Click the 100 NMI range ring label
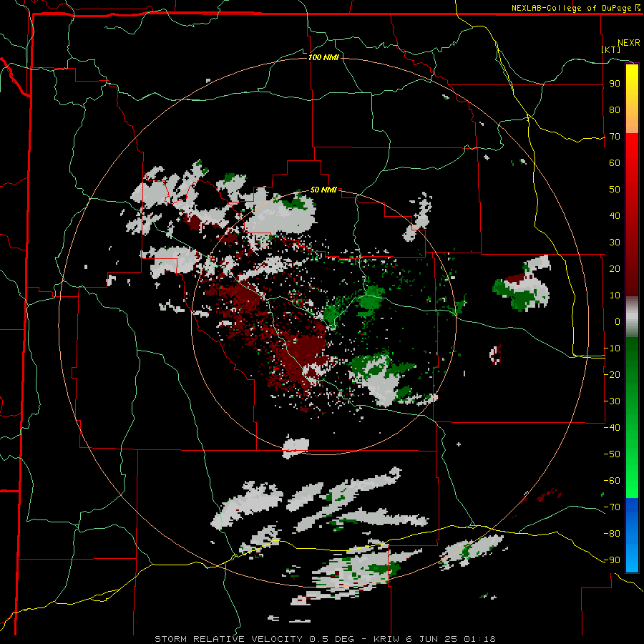The width and height of the screenshot is (644, 644). pyautogui.click(x=323, y=57)
